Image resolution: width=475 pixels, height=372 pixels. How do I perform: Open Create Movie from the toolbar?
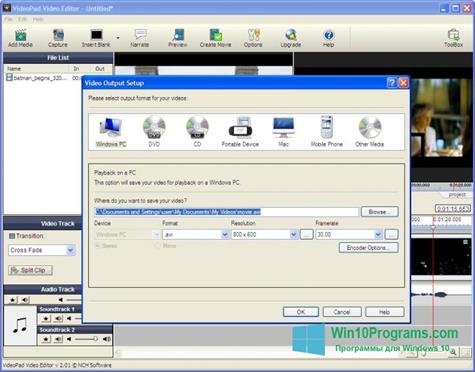coord(215,38)
